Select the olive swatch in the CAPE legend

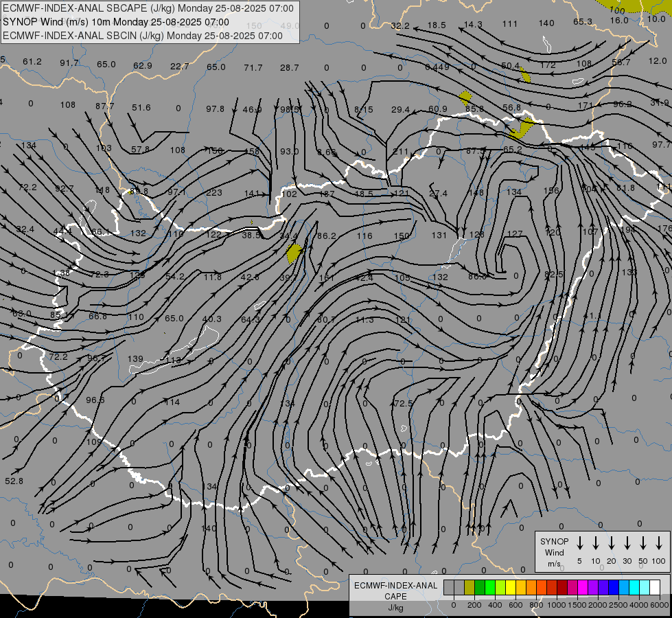470,588
